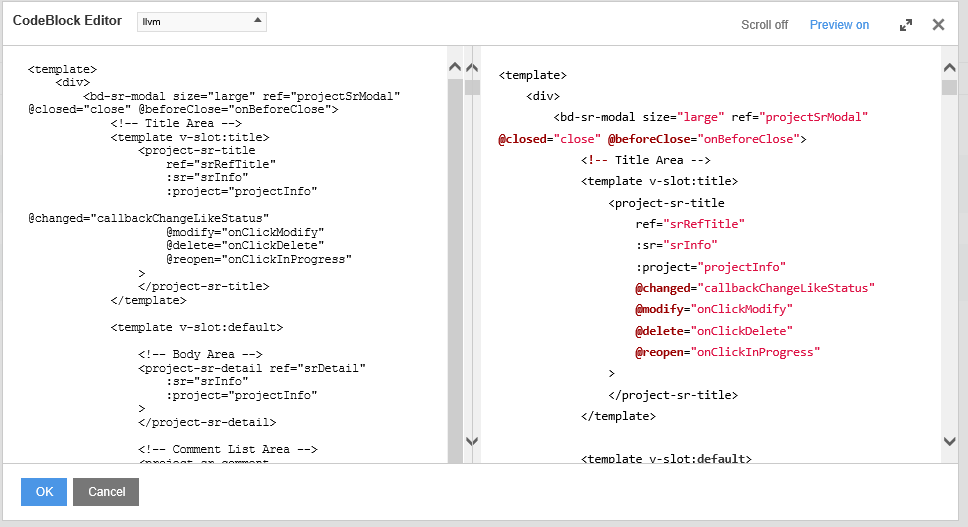Click '<template v-slot:title>' in the preview pane
This screenshot has width=968, height=527.
click(x=659, y=181)
